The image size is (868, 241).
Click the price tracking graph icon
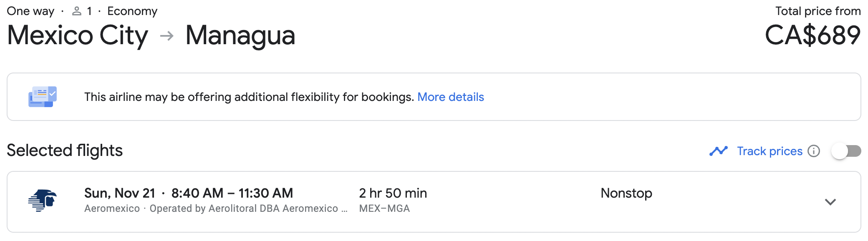click(718, 151)
